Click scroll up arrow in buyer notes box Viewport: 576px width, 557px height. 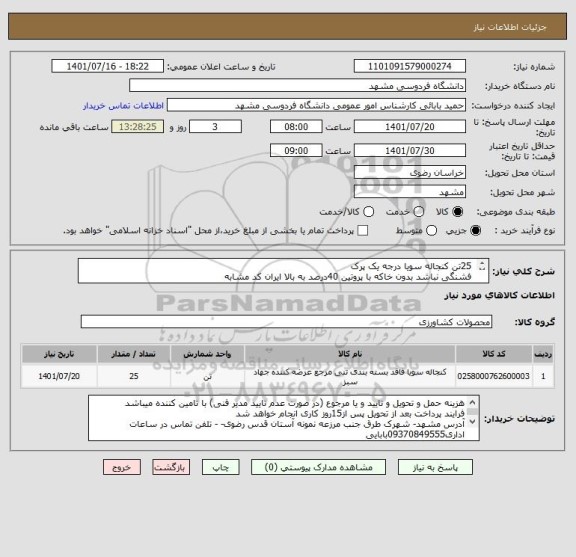tap(472, 403)
